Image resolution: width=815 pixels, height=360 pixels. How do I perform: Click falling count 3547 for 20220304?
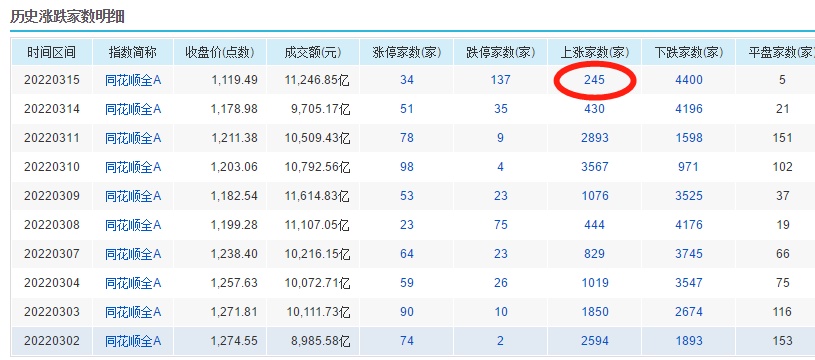pos(689,283)
